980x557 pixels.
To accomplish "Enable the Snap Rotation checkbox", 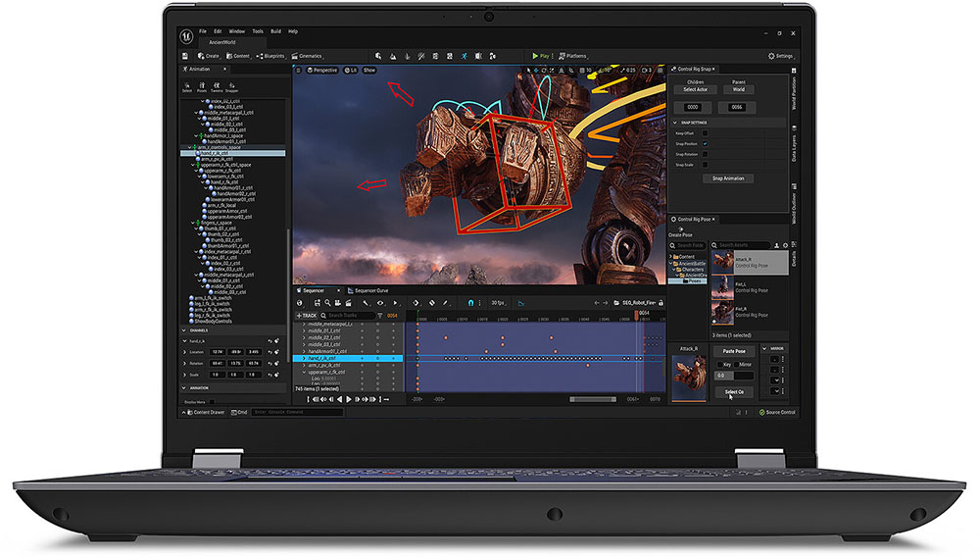I will (705, 154).
